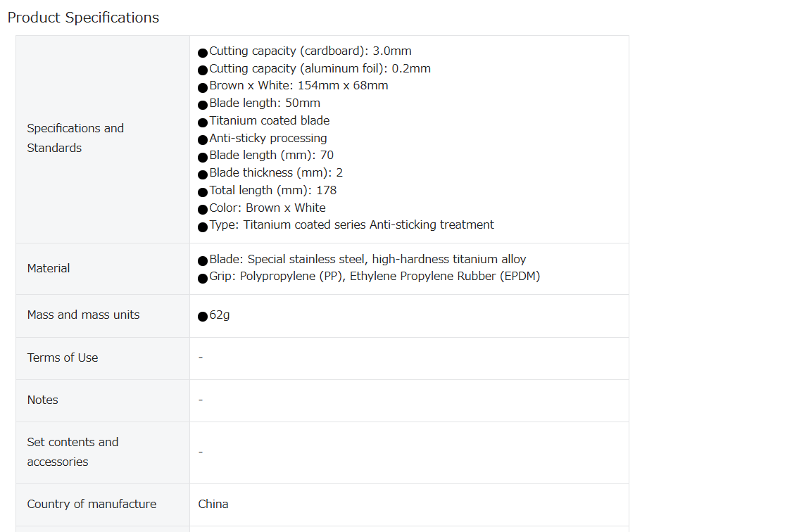The width and height of the screenshot is (811, 532).
Task: Click the Terms of Use row label
Action: [63, 357]
